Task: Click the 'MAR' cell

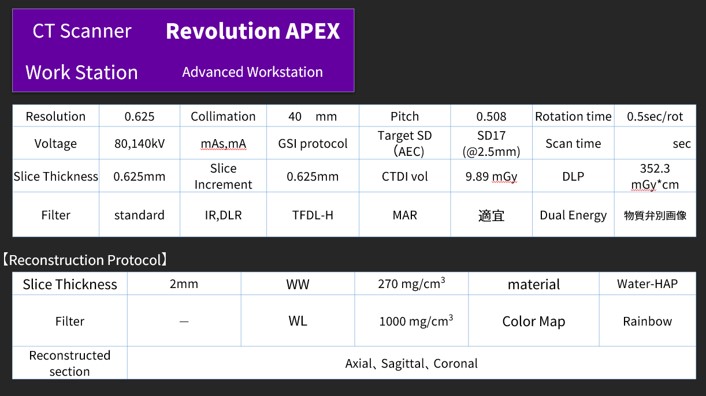Action: point(404,215)
